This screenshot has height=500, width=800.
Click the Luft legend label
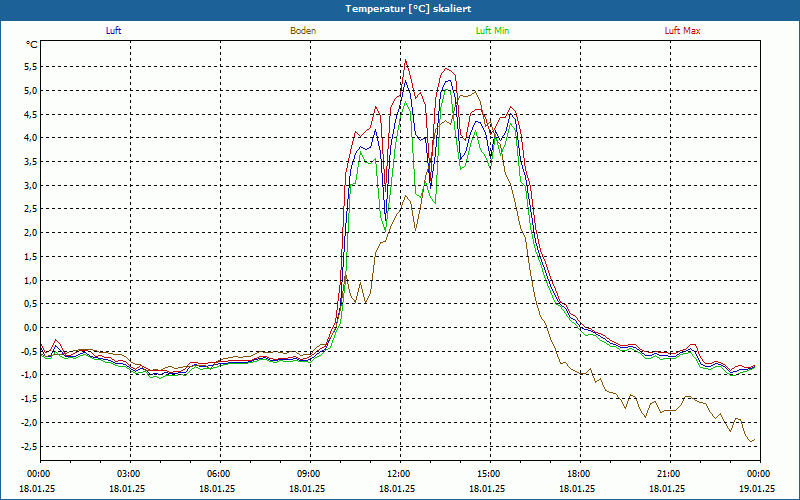click(113, 31)
